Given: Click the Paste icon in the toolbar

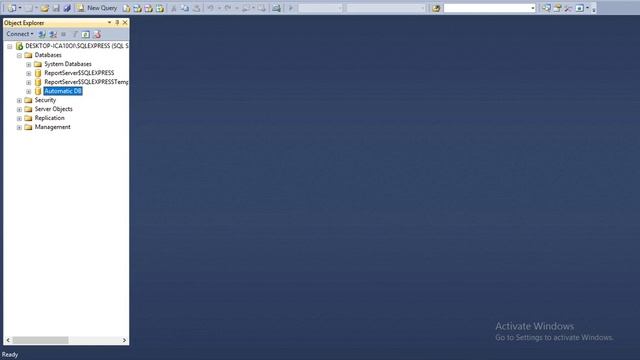Looking at the screenshot, I should coord(196,8).
